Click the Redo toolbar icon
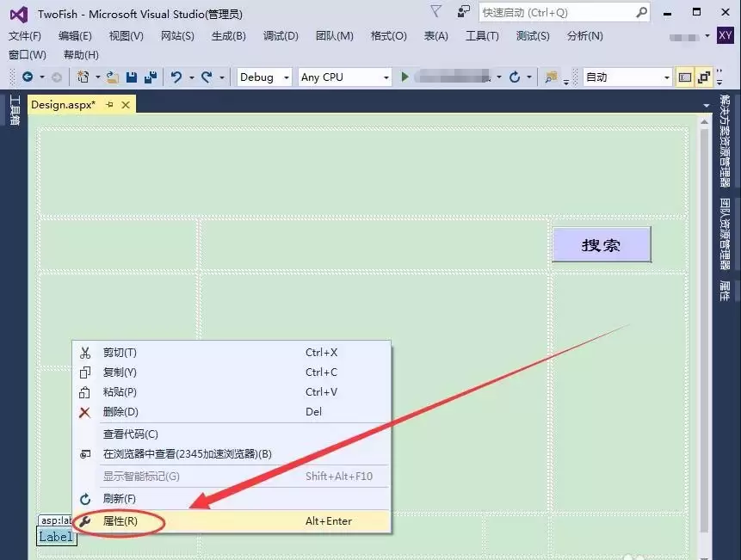 [207, 77]
